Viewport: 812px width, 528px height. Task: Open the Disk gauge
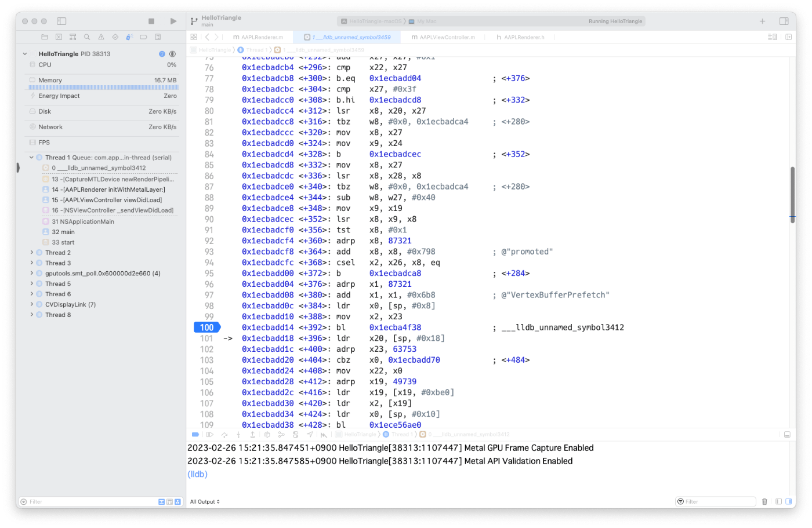pos(103,111)
